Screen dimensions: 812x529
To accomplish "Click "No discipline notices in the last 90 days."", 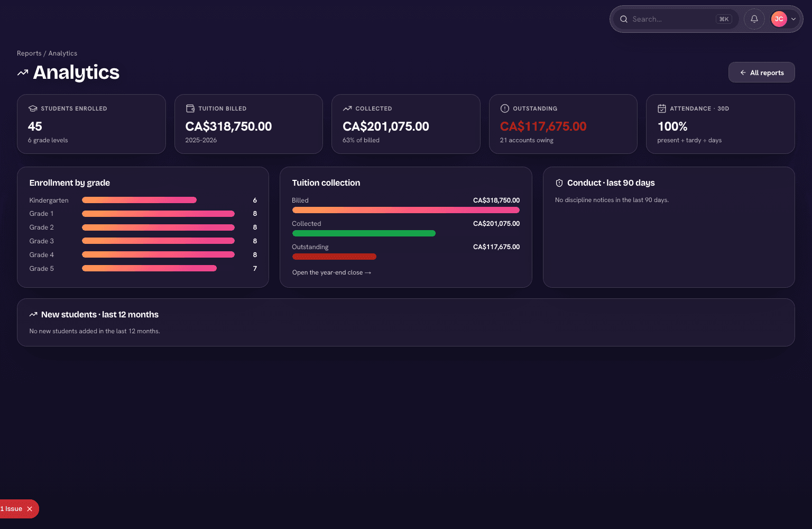I will [612, 200].
